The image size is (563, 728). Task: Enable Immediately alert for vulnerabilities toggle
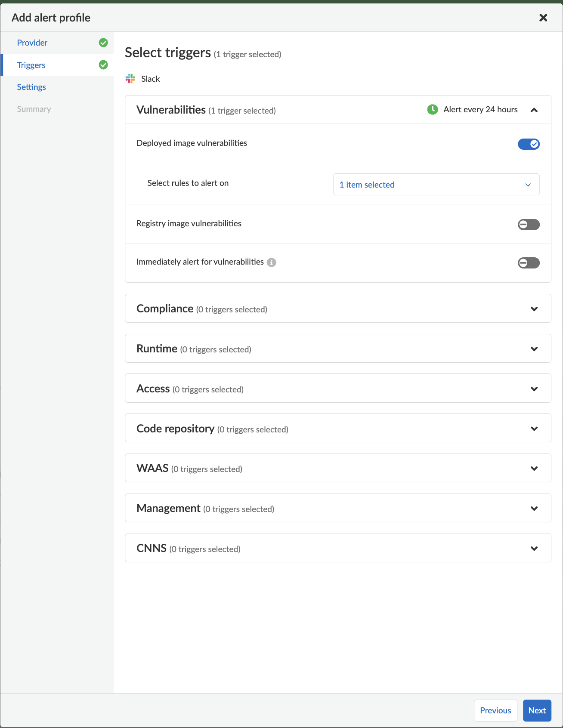529,263
